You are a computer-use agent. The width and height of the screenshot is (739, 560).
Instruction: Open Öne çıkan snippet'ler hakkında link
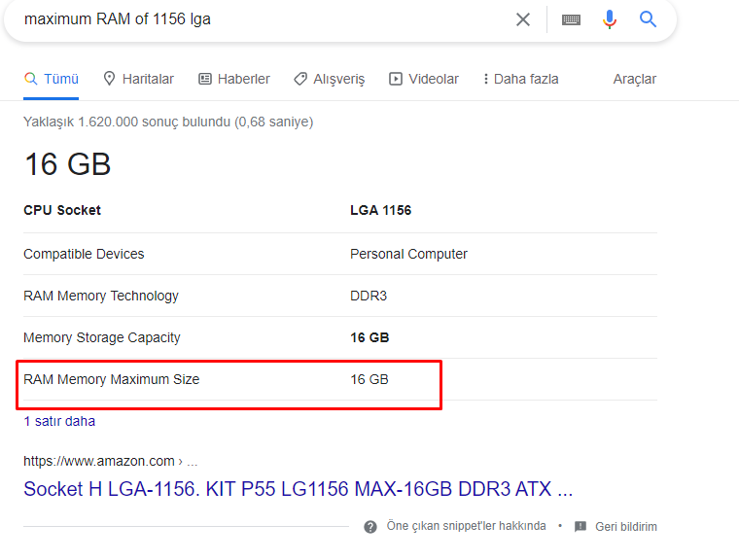click(x=466, y=526)
